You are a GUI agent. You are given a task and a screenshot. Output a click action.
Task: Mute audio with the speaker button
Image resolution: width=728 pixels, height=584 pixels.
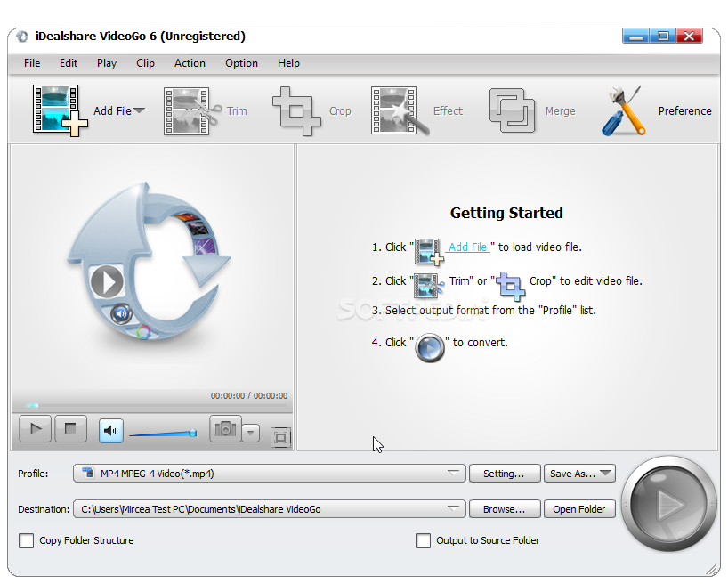coord(111,431)
